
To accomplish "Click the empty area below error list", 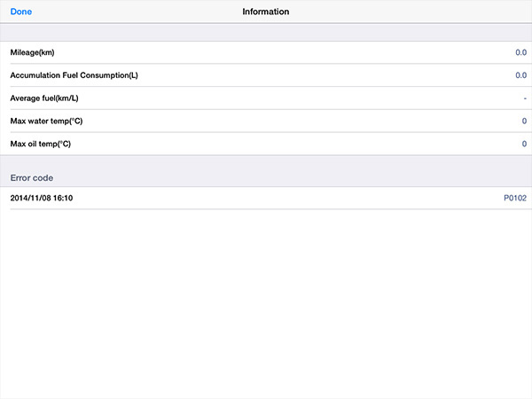I will coord(266,303).
